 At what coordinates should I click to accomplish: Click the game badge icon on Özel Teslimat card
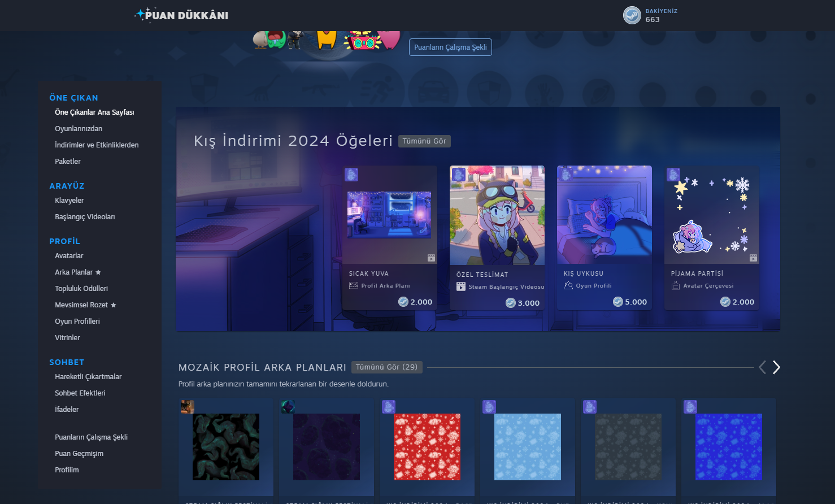459,175
